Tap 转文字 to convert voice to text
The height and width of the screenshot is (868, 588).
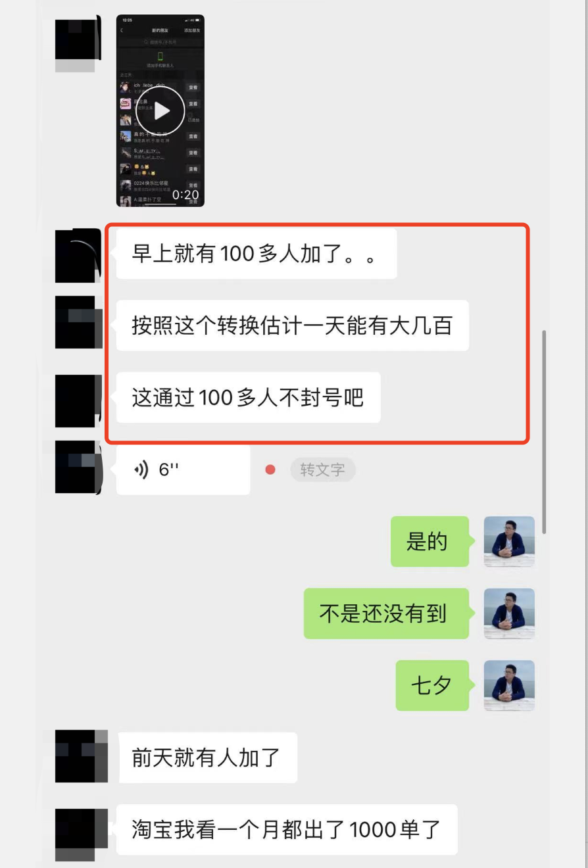pos(322,470)
